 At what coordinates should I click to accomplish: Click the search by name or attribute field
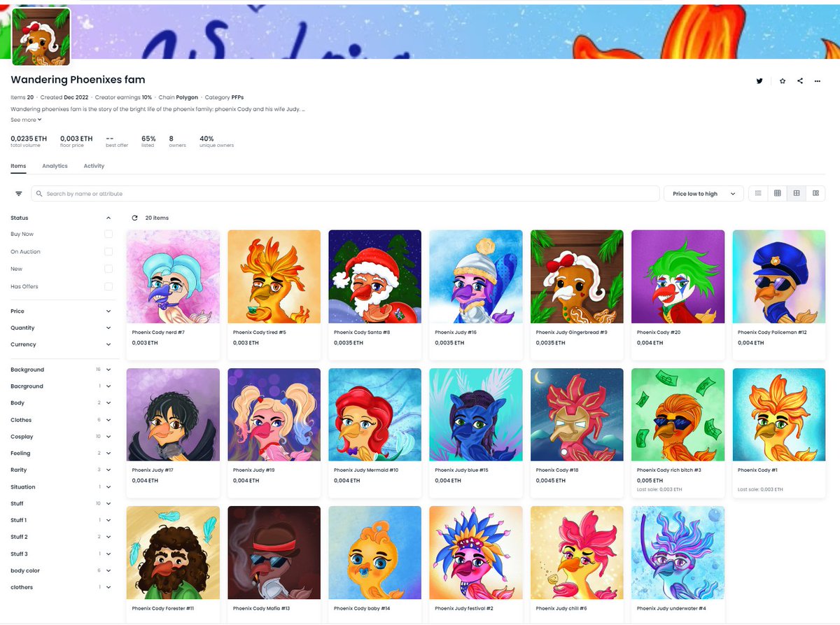(345, 193)
